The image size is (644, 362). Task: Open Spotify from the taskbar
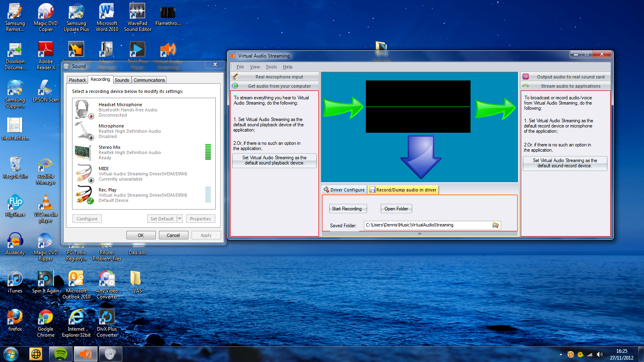pos(60,354)
